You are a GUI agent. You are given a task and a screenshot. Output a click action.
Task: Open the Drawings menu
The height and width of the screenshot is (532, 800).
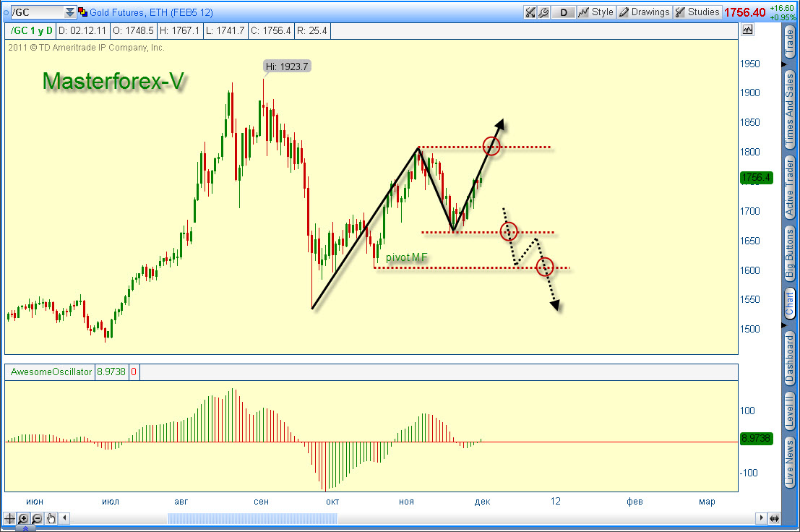[644, 12]
